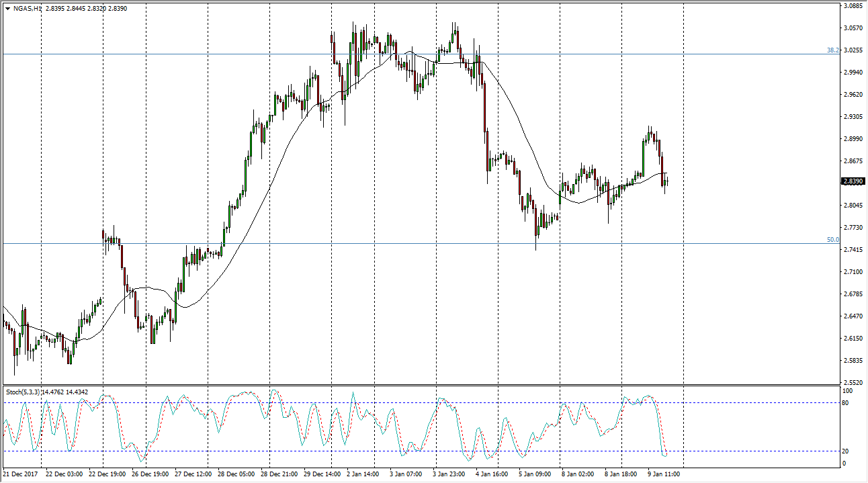The image size is (868, 483).
Task: Click the 2.7100 value on price scale
Action: tap(854, 272)
